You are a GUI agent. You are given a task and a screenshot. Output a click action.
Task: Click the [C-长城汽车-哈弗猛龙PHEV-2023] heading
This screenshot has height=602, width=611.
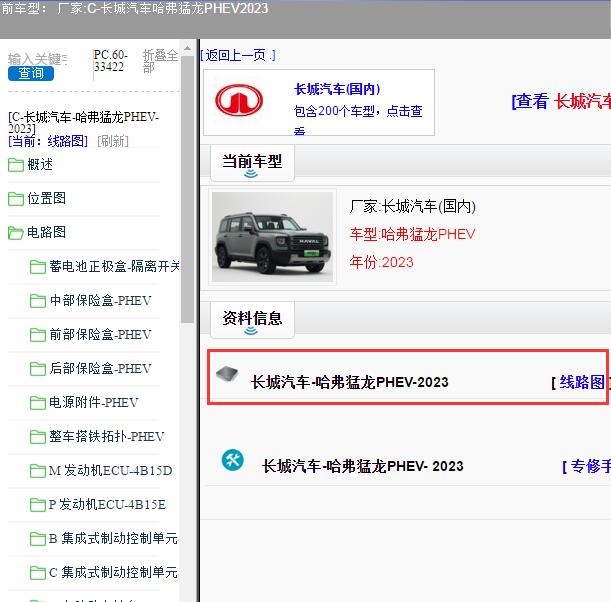(x=83, y=122)
